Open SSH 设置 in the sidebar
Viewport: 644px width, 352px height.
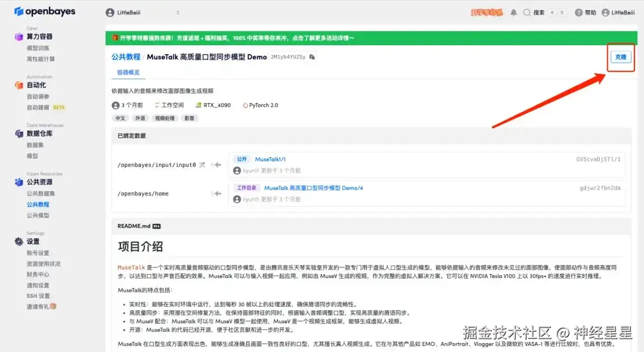coord(38,296)
